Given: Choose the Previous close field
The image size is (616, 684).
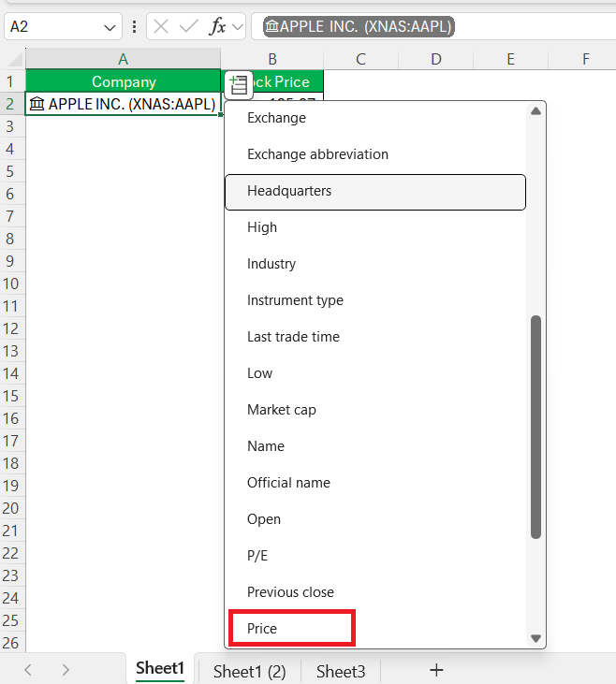Looking at the screenshot, I should [x=375, y=592].
